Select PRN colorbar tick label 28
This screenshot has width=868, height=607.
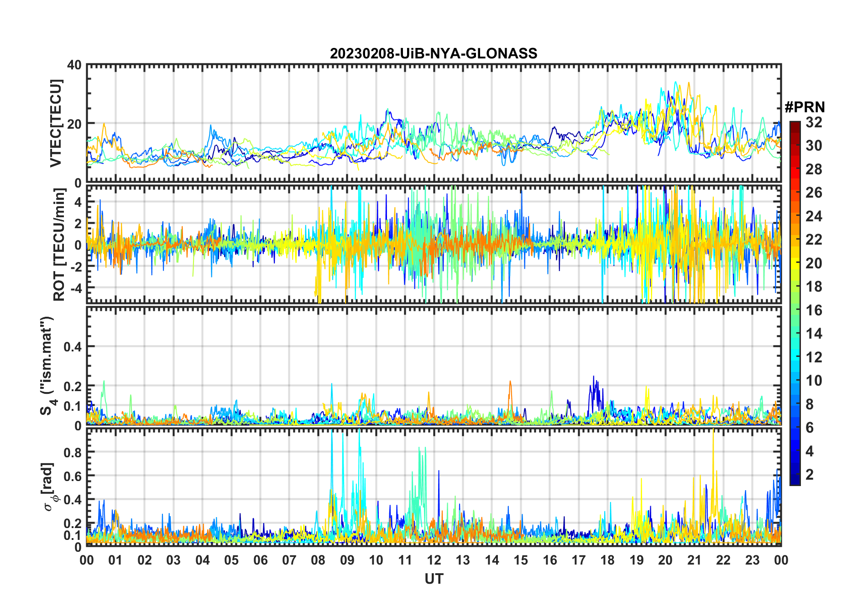click(x=814, y=169)
